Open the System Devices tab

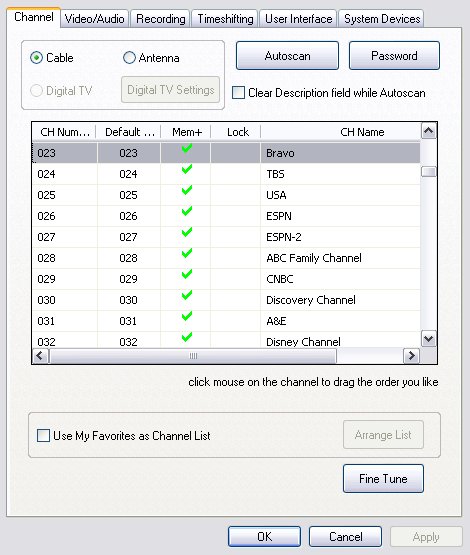pyautogui.click(x=382, y=18)
